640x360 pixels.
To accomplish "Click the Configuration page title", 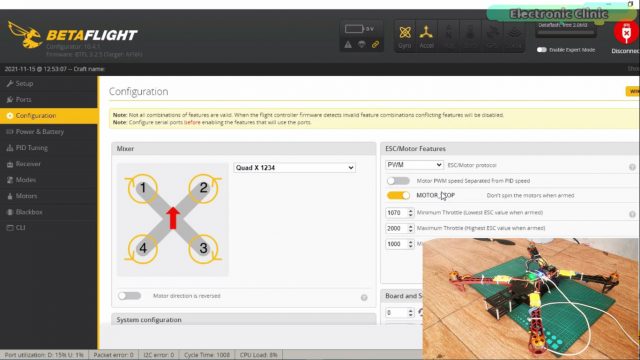I will click(138, 91).
